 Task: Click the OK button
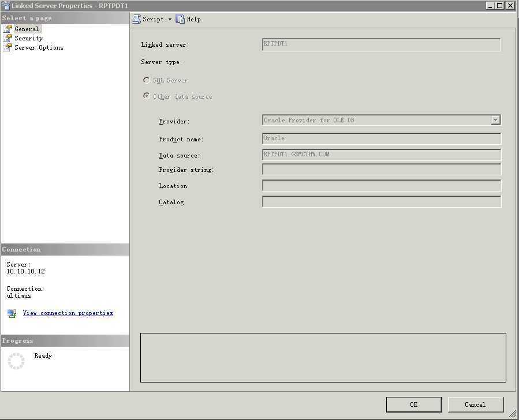(x=414, y=404)
